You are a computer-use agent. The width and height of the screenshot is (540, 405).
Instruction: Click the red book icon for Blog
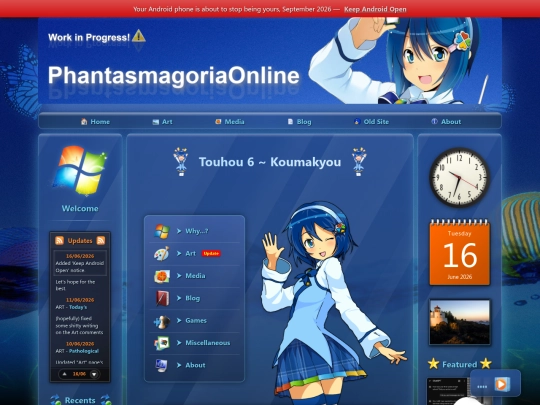(x=162, y=298)
